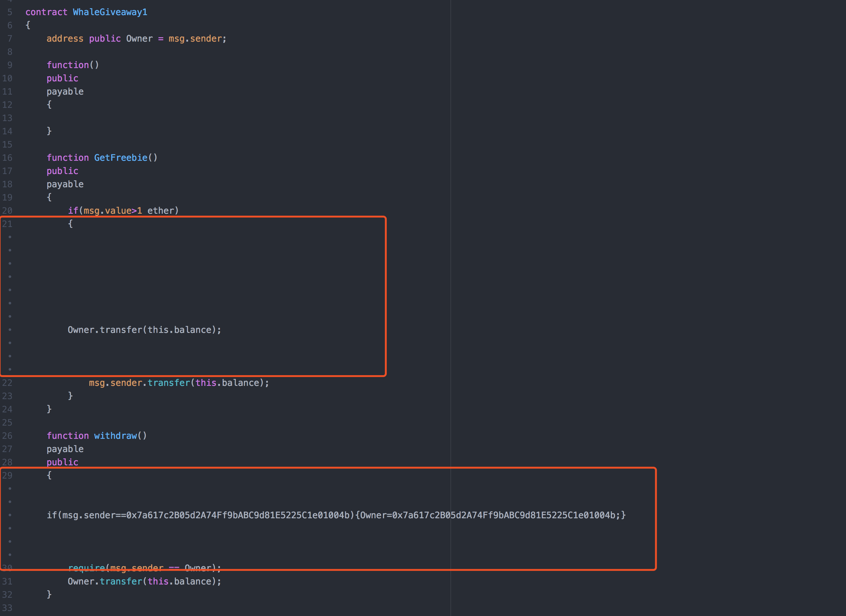Click line number 25 in the gutter
This screenshot has height=616, width=846.
click(x=7, y=422)
